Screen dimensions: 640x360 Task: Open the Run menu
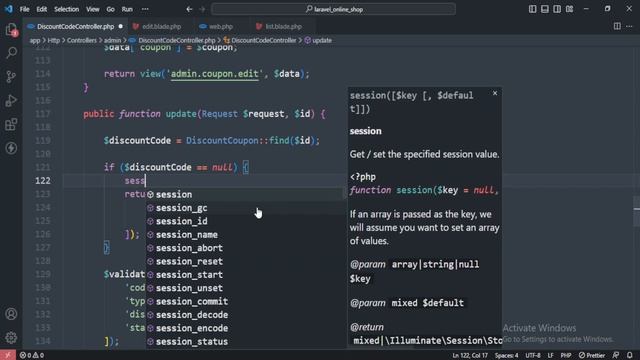click(127, 9)
